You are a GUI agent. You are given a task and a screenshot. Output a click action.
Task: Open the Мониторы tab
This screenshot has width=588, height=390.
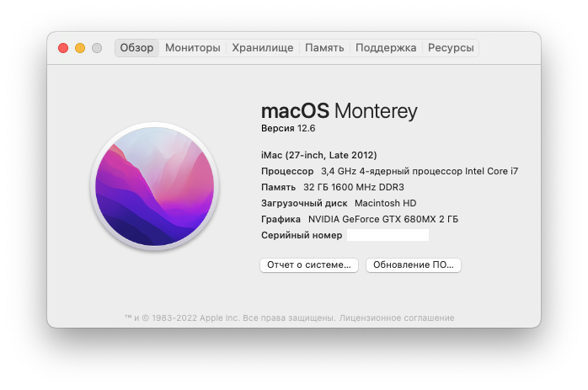193,48
